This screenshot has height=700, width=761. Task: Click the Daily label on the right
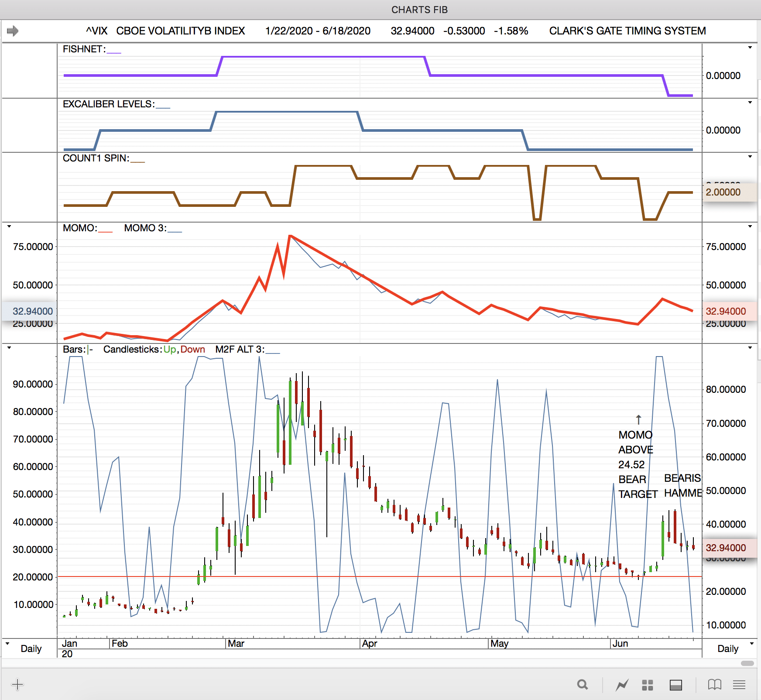tap(727, 649)
